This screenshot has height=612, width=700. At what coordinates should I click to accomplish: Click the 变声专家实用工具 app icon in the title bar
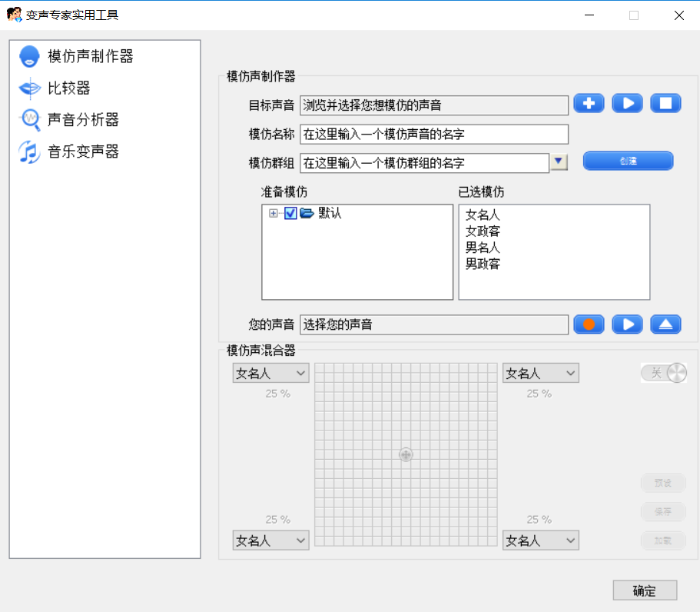[x=15, y=15]
